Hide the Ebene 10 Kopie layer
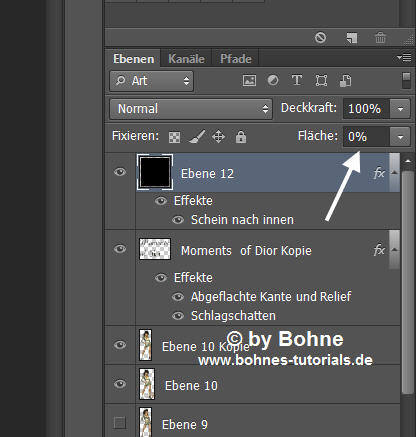The height and width of the screenshot is (437, 416). [x=120, y=345]
